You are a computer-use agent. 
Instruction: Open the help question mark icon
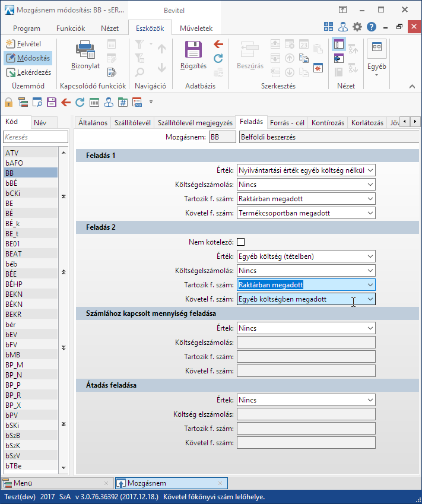point(372,27)
